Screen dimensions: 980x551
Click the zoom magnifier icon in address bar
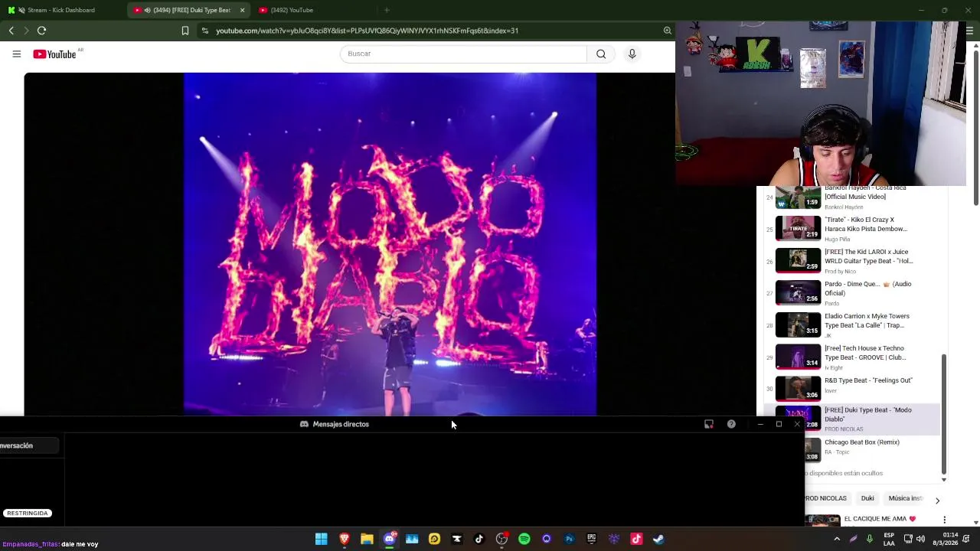click(x=667, y=31)
